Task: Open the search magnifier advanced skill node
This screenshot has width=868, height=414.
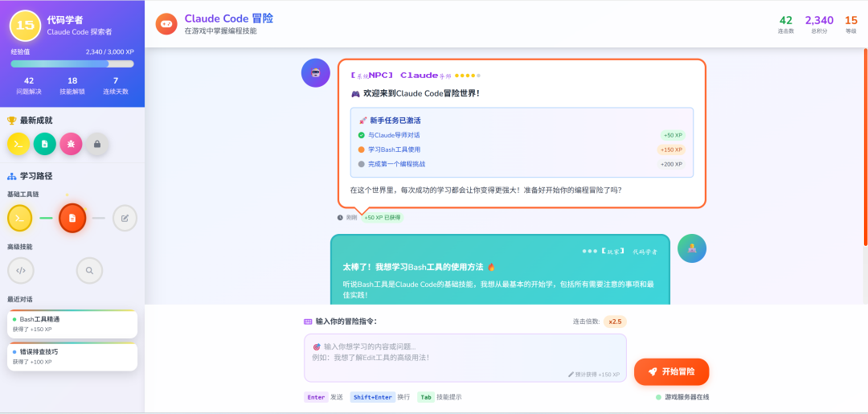Action: (89, 270)
